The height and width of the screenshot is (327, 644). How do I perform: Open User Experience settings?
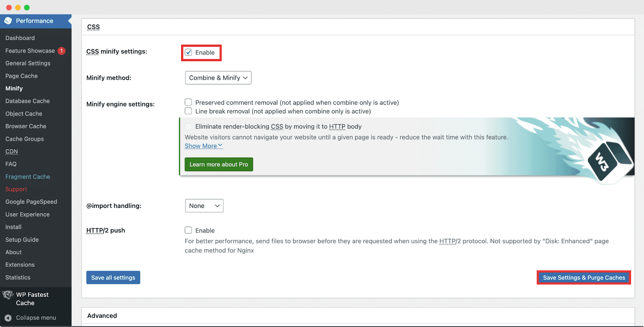pos(27,214)
